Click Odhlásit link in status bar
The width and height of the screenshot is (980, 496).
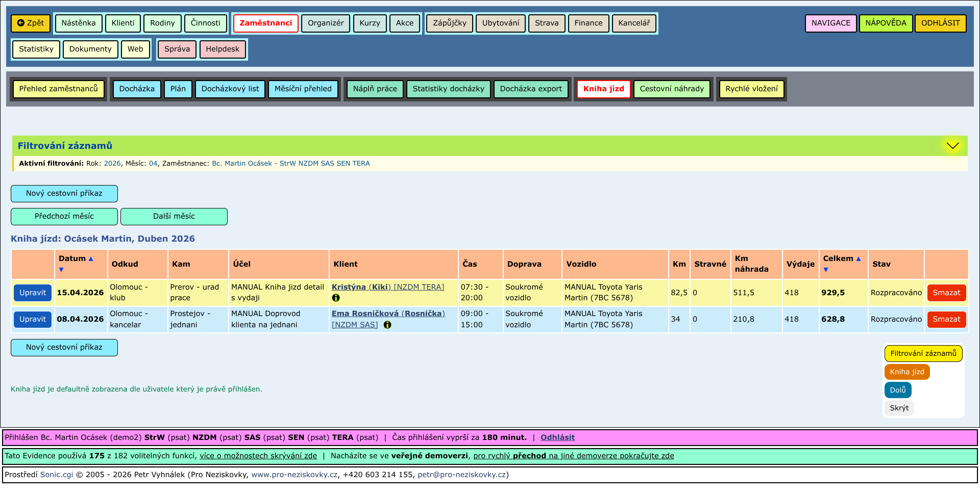point(557,437)
